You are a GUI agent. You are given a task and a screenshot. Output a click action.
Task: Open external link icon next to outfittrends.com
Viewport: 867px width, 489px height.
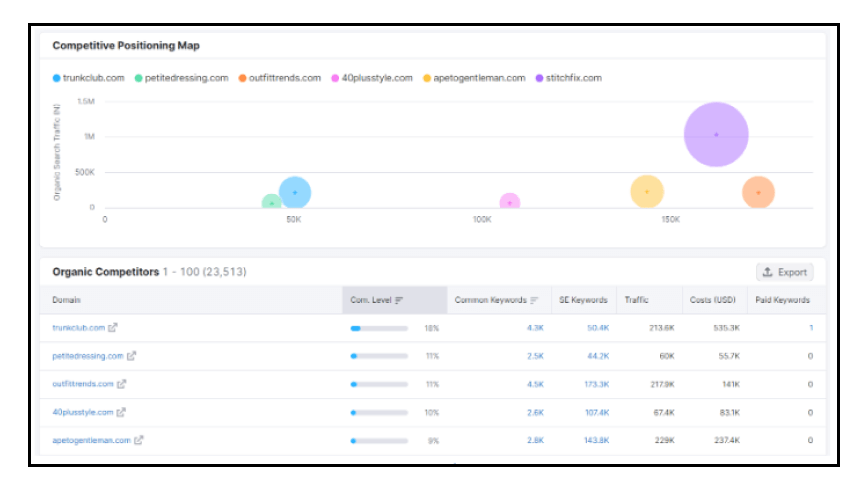pyautogui.click(x=122, y=383)
